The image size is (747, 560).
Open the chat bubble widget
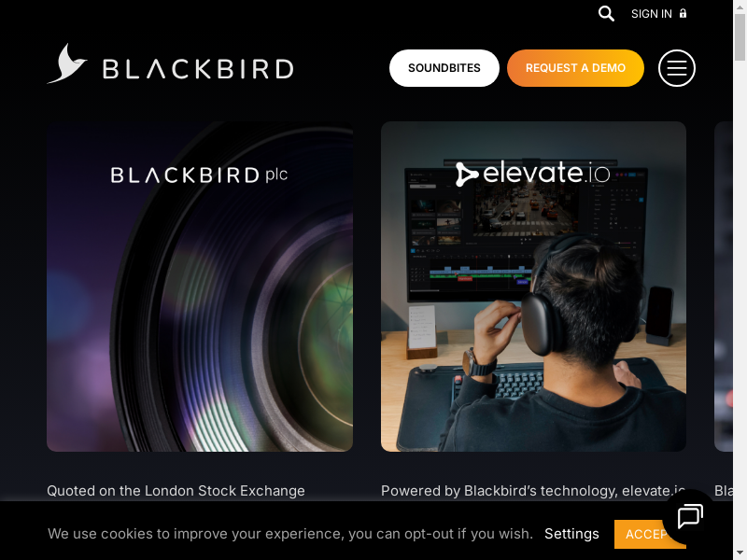coord(690,516)
